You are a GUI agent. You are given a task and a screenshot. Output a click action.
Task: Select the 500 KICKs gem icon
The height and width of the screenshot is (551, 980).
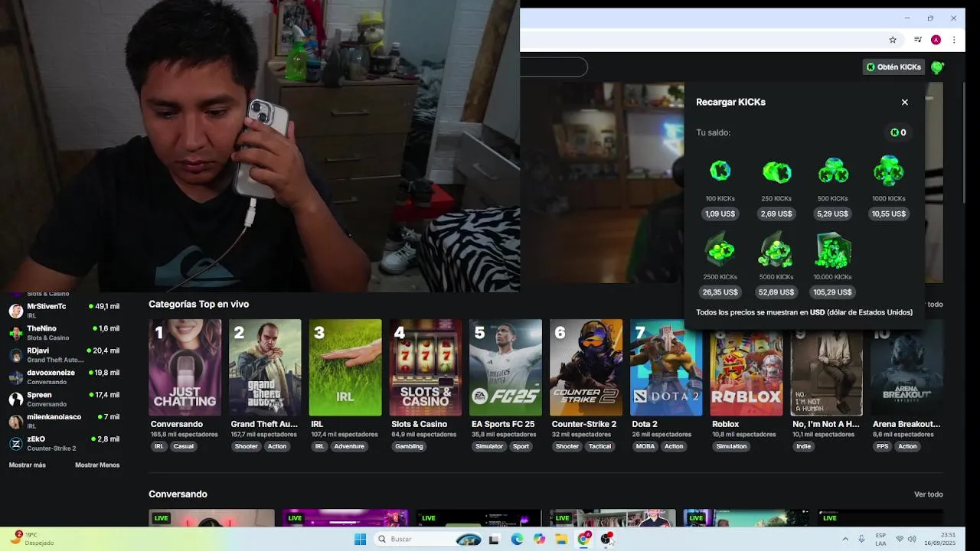[x=832, y=171]
